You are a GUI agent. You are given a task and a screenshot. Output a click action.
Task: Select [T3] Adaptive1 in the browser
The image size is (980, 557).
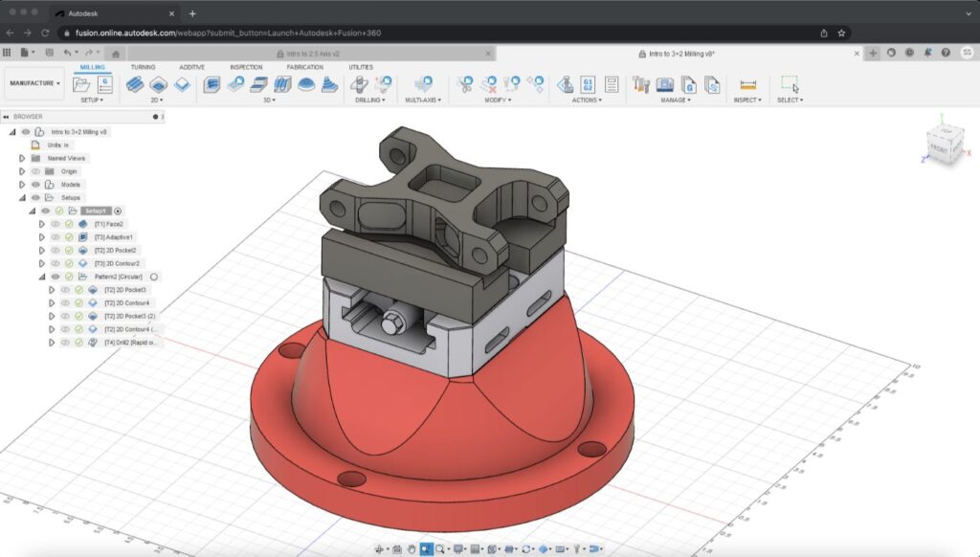114,237
